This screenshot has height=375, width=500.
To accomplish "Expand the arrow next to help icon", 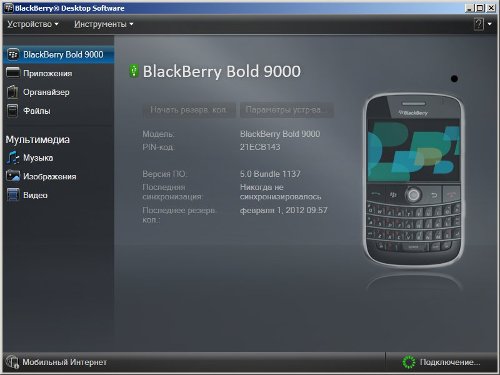I will (x=489, y=24).
